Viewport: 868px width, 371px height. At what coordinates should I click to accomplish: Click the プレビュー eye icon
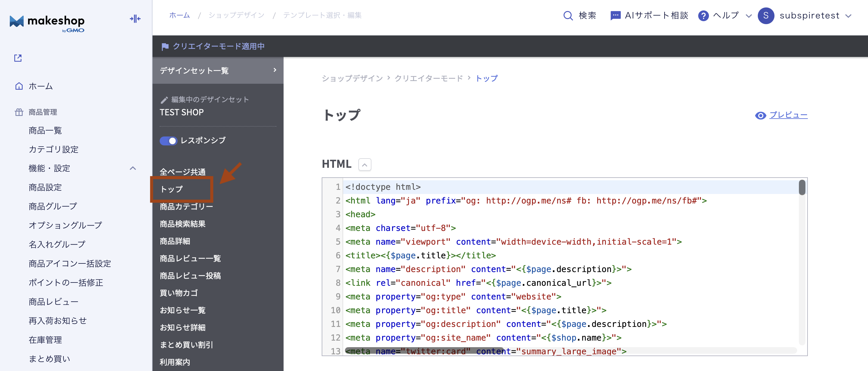click(x=760, y=116)
